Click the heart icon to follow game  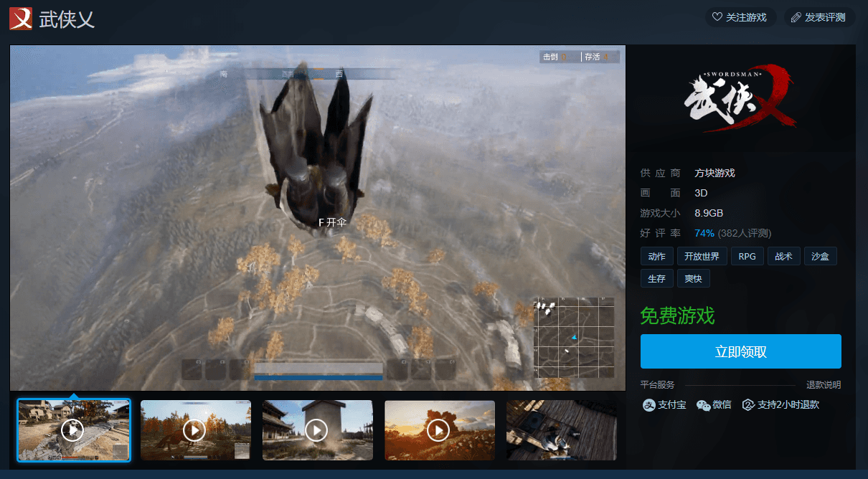point(717,17)
